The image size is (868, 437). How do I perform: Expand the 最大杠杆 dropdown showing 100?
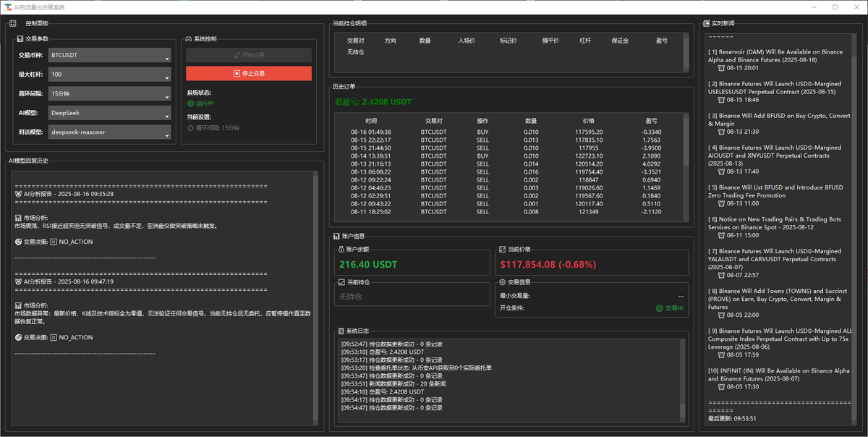click(x=109, y=75)
